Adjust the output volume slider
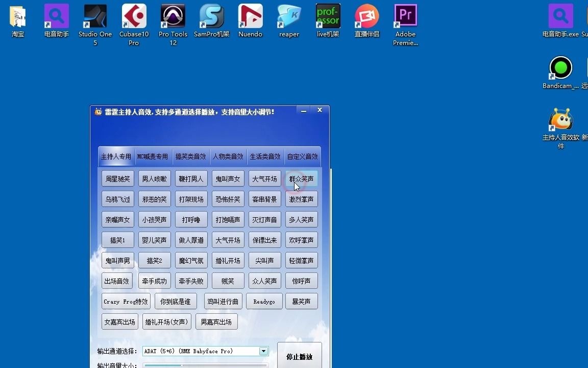The height and width of the screenshot is (368, 588). point(181,366)
